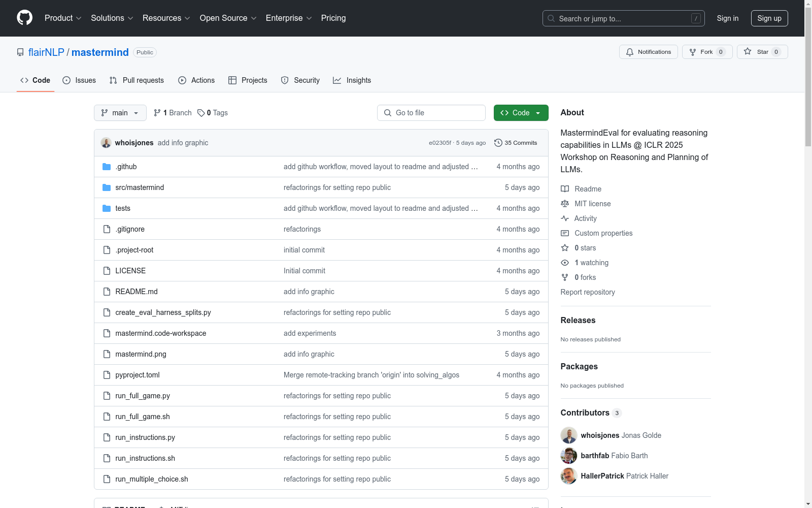Click the file icon beside pyproject.toml
This screenshot has height=508, width=812.
coord(107,375)
